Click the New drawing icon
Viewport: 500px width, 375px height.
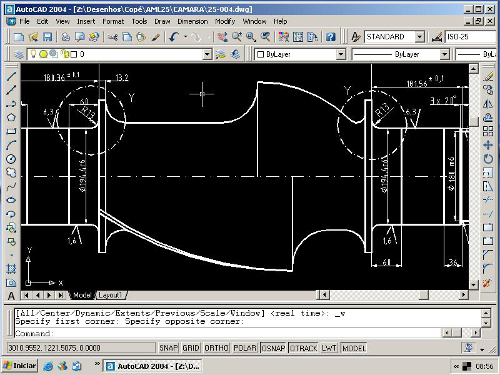pyautogui.click(x=19, y=37)
